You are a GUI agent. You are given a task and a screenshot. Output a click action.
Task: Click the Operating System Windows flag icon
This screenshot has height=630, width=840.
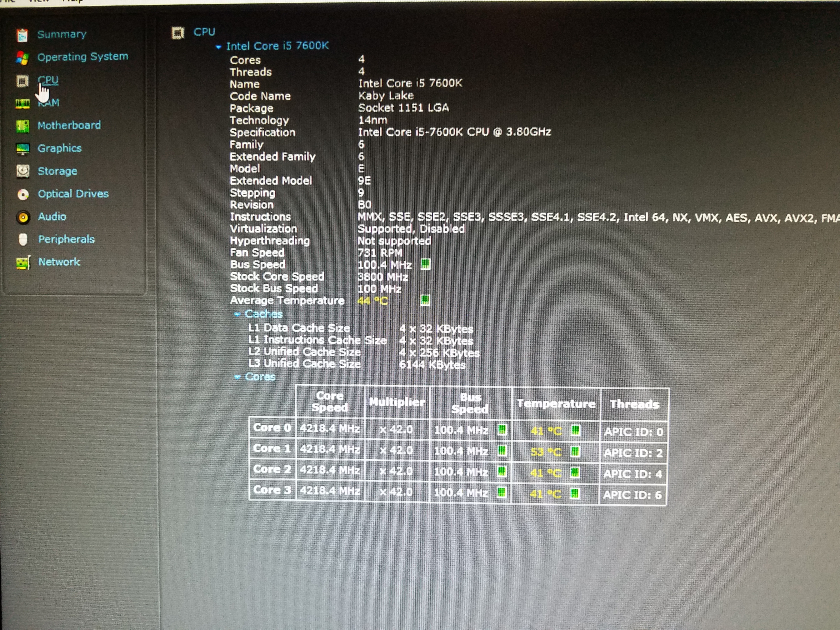pyautogui.click(x=22, y=58)
